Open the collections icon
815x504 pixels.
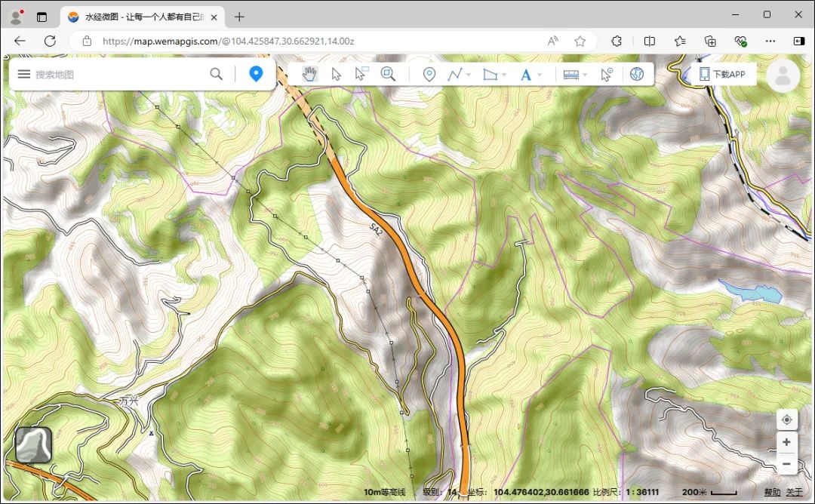[710, 41]
